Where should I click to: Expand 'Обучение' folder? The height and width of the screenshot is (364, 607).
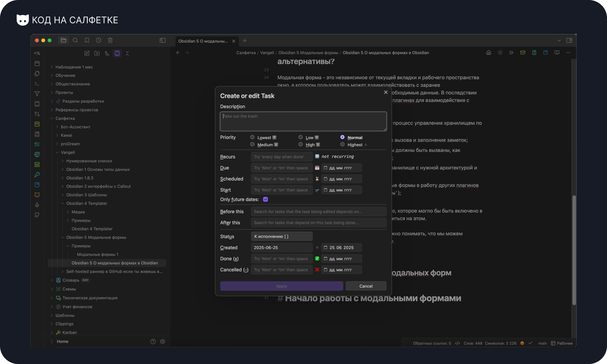[x=52, y=76]
